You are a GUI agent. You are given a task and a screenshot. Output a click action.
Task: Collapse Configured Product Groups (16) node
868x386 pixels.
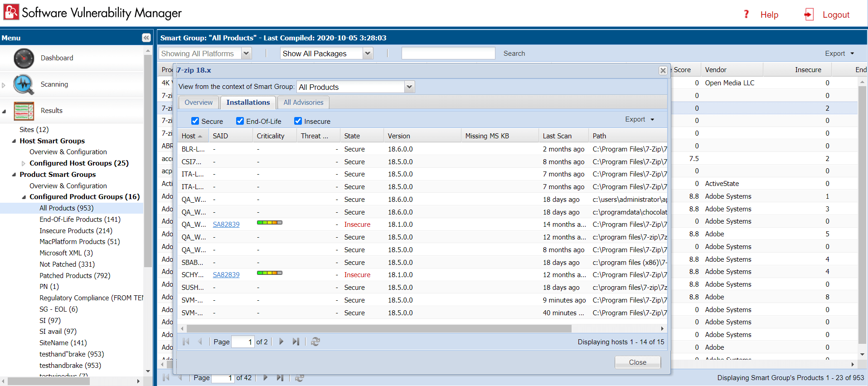click(24, 197)
